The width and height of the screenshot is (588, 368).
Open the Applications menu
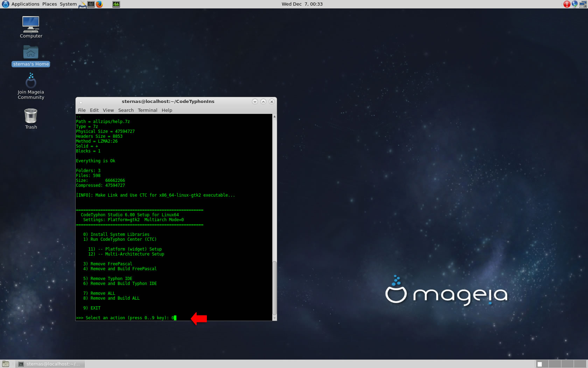pos(25,4)
